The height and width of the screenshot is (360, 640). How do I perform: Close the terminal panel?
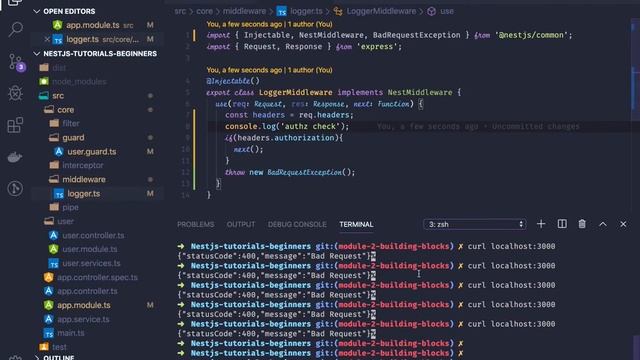click(x=623, y=224)
